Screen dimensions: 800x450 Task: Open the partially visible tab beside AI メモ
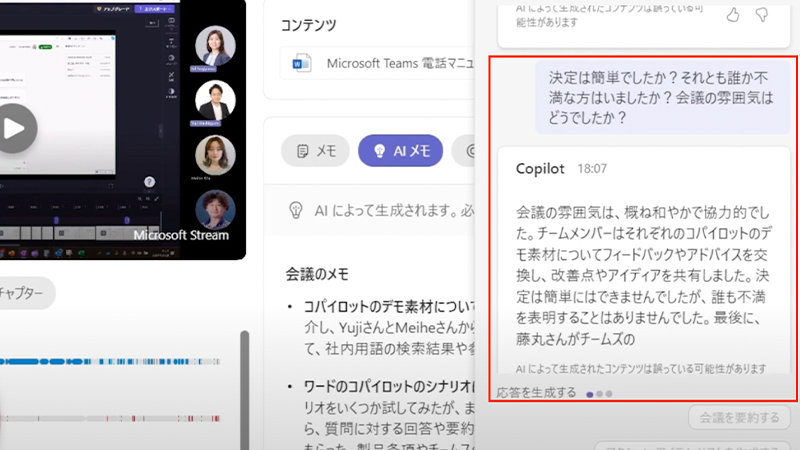tap(468, 151)
